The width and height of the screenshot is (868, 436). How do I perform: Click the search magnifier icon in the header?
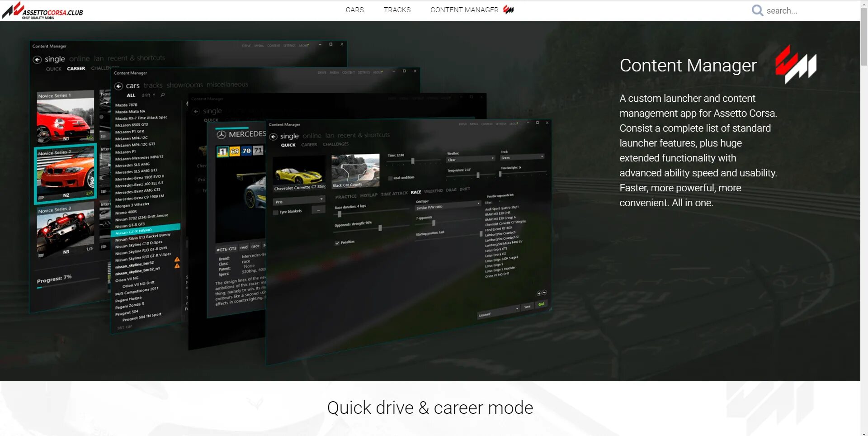(x=757, y=10)
